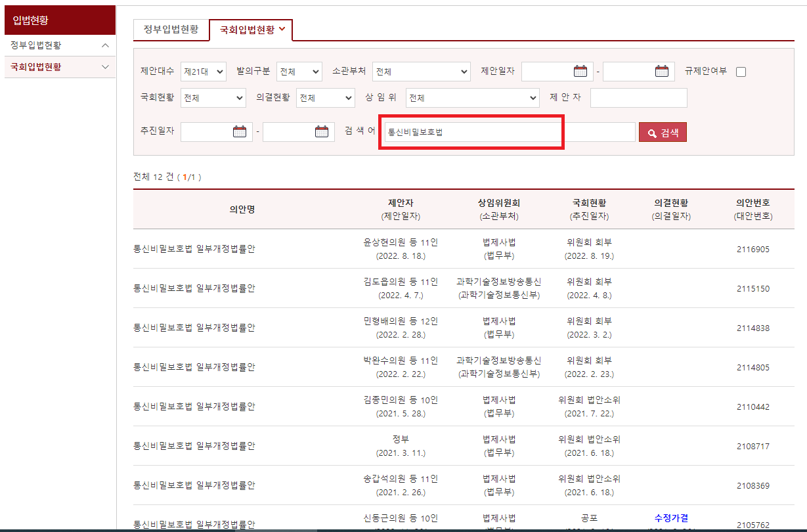Click the 제안일자 start date field
Viewport: 807px width, 532px height.
coord(557,72)
